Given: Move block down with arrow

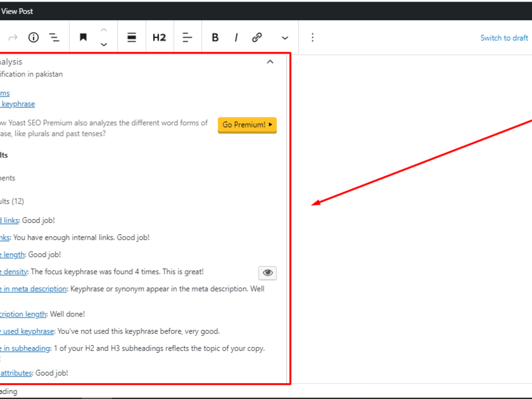Looking at the screenshot, I should (x=104, y=45).
